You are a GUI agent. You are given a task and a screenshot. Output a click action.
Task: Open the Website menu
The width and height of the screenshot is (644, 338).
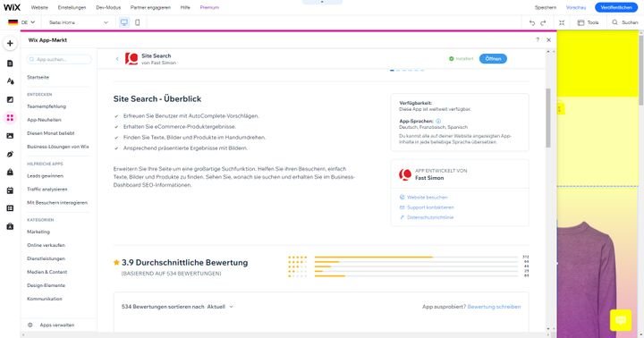(x=39, y=7)
